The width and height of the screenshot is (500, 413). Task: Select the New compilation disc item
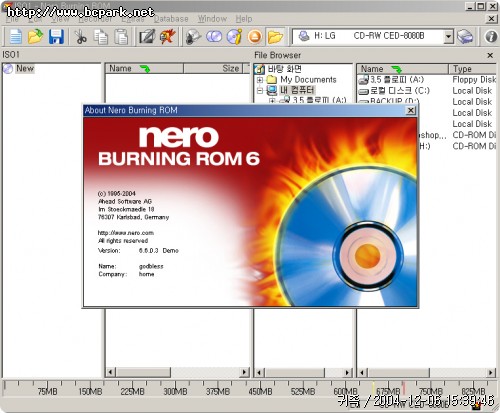tap(19, 68)
